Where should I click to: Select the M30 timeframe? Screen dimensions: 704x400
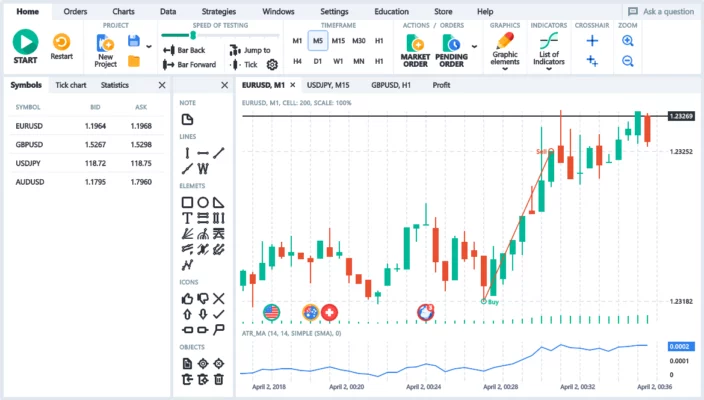[x=359, y=41]
